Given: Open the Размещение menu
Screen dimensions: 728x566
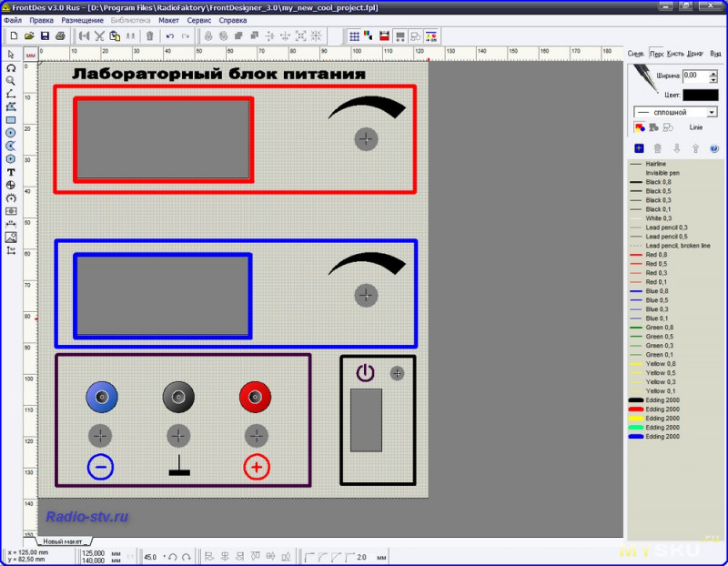Looking at the screenshot, I should pyautogui.click(x=82, y=20).
